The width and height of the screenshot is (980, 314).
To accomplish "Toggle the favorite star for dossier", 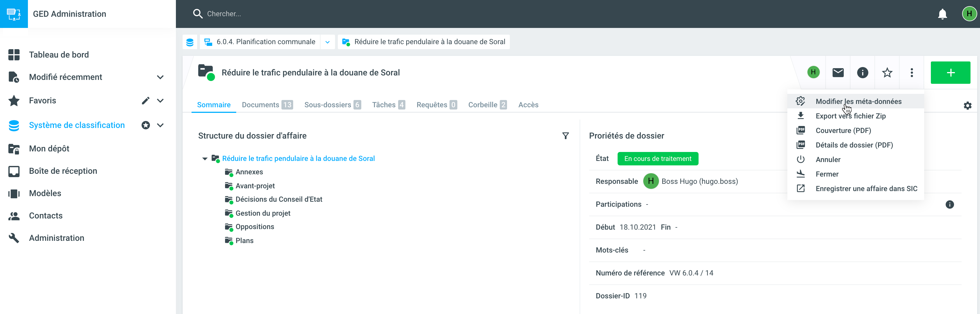I will pyautogui.click(x=887, y=73).
